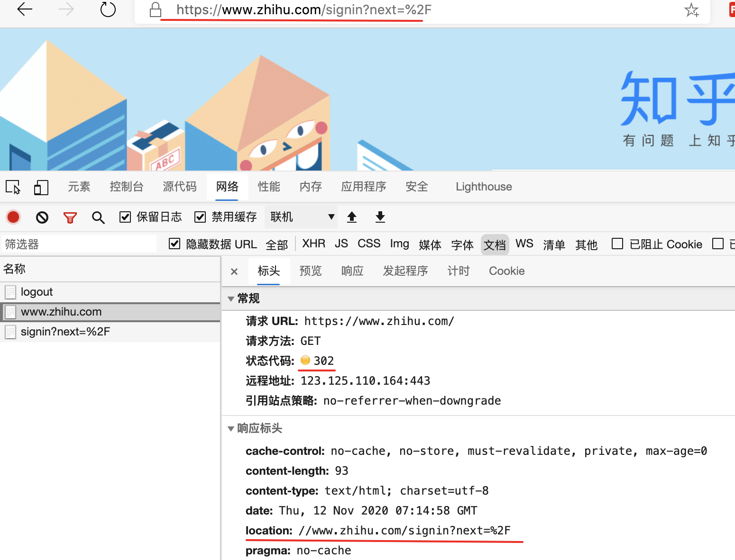
Task: Filter requests by 全部
Action: tap(277, 244)
